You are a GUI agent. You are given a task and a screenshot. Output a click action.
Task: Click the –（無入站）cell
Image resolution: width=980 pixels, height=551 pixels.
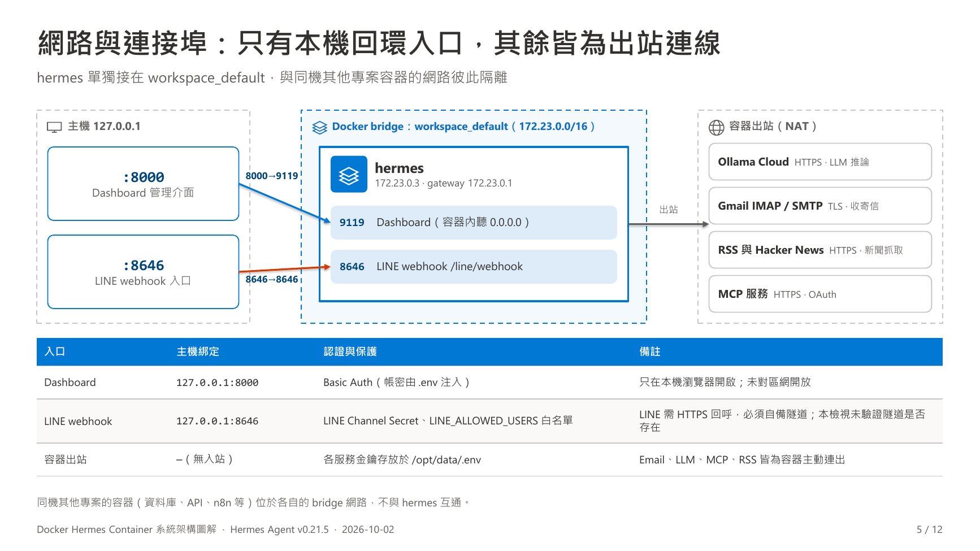point(205,459)
